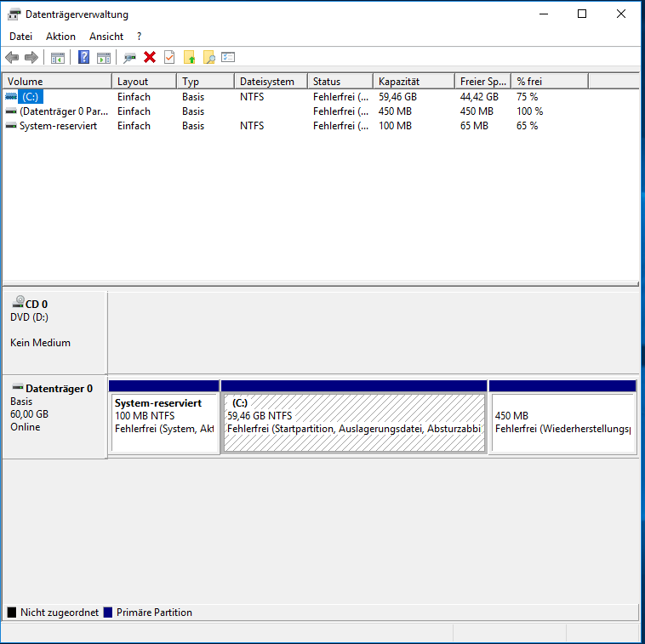Click the Datenträger 0 disk icon
The image size is (645, 644).
click(18, 387)
